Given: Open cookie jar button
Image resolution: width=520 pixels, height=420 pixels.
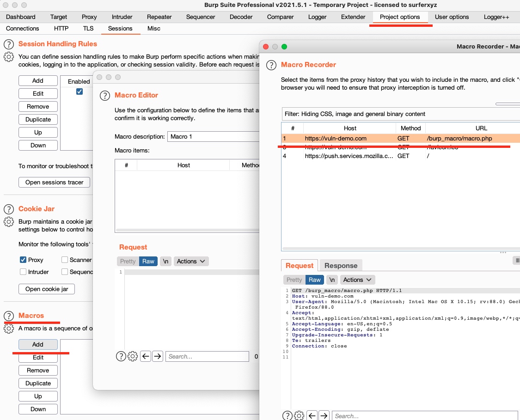Looking at the screenshot, I should [x=47, y=289].
